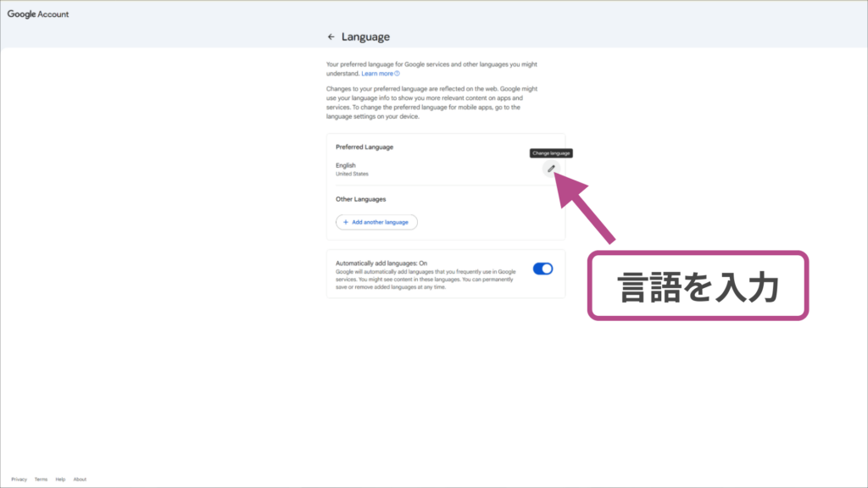
Task: Select the English United States language entry
Action: tap(352, 169)
